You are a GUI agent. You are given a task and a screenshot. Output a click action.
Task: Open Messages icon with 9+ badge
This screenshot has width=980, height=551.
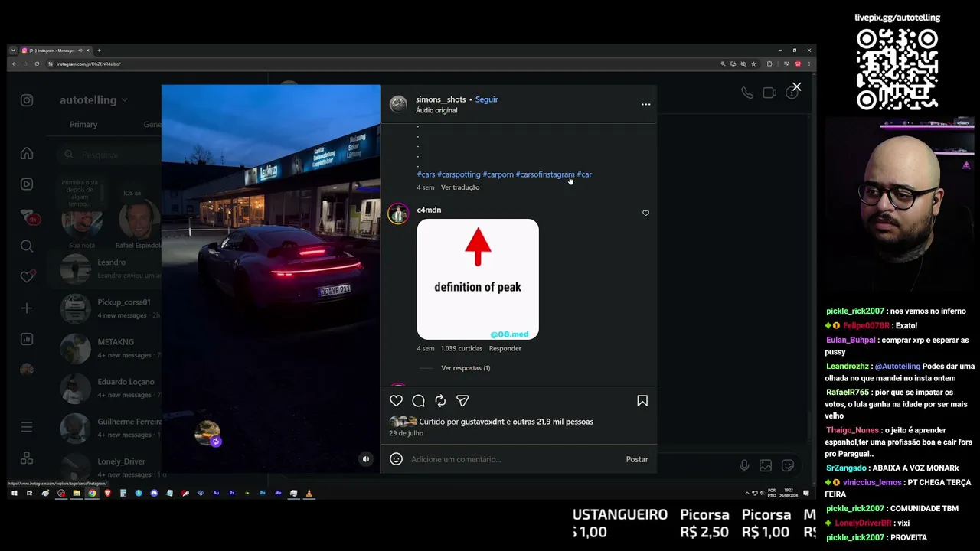point(28,217)
